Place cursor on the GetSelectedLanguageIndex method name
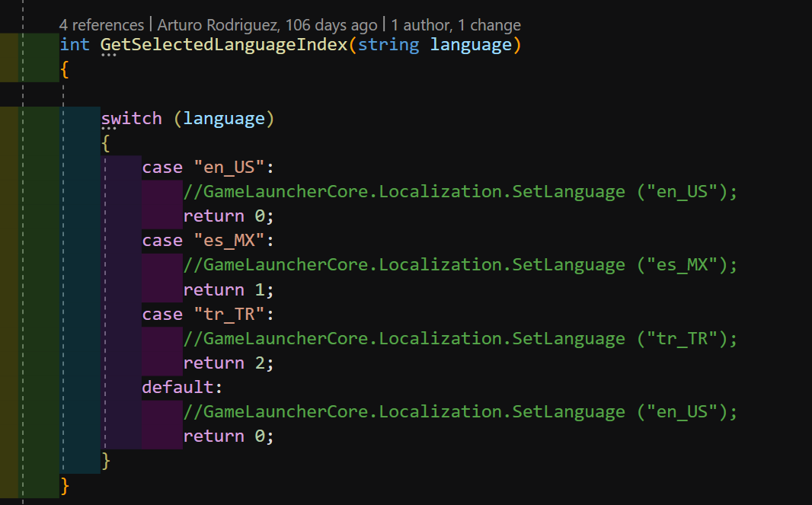The image size is (812, 505). click(224, 45)
